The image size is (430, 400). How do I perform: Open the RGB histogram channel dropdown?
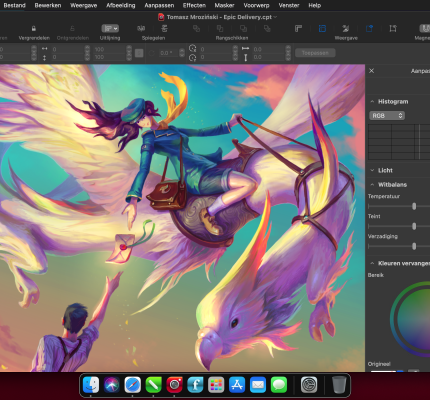click(387, 116)
